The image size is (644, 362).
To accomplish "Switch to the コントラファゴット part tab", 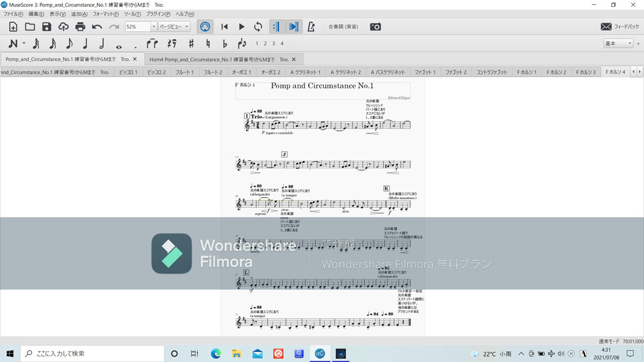I will pyautogui.click(x=492, y=72).
